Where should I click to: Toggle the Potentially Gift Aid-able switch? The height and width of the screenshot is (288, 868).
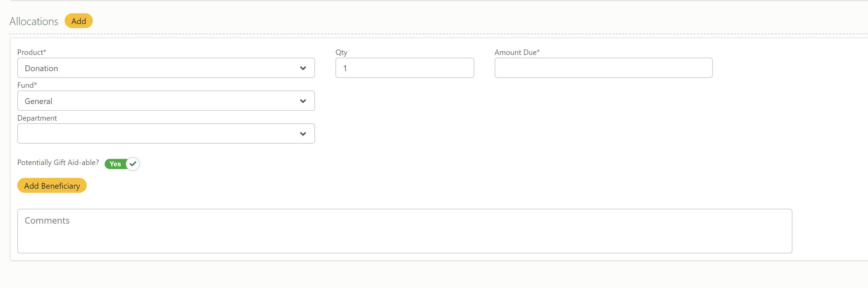(x=122, y=164)
